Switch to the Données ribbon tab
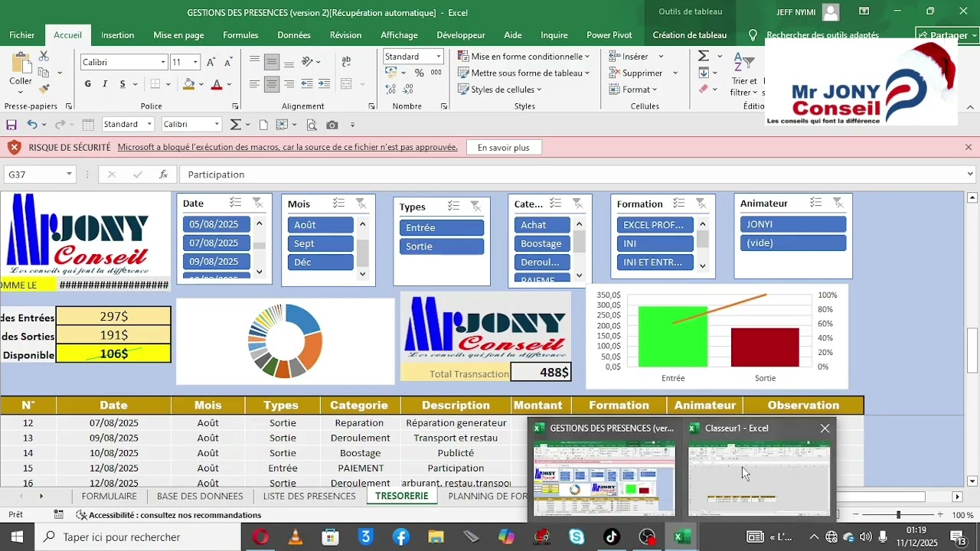Viewport: 980px width, 551px height. [x=294, y=35]
